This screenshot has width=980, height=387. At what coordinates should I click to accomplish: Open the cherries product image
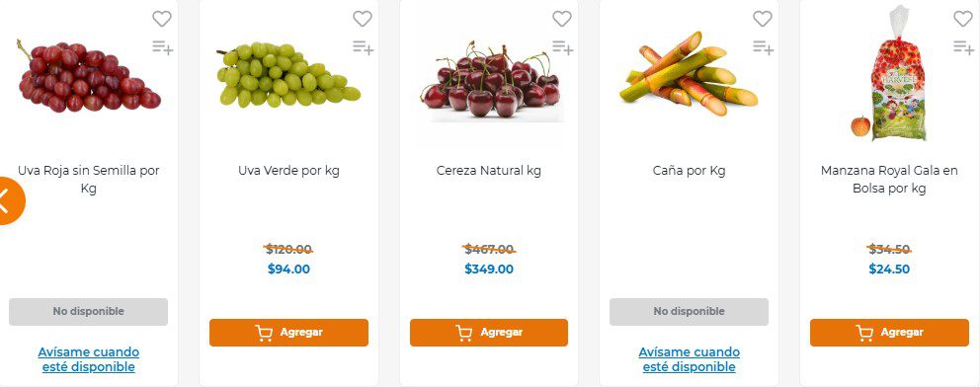pyautogui.click(x=491, y=81)
